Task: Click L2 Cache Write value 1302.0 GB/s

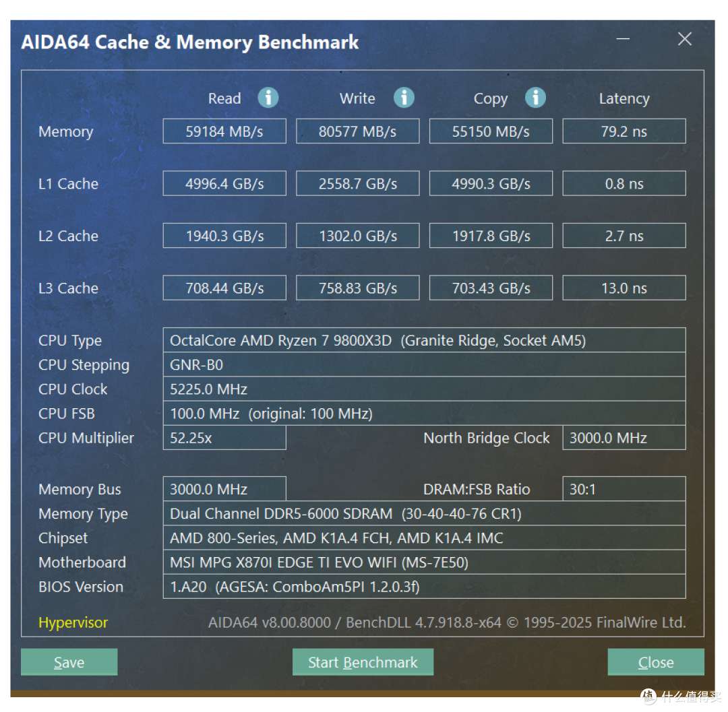Action: [357, 236]
